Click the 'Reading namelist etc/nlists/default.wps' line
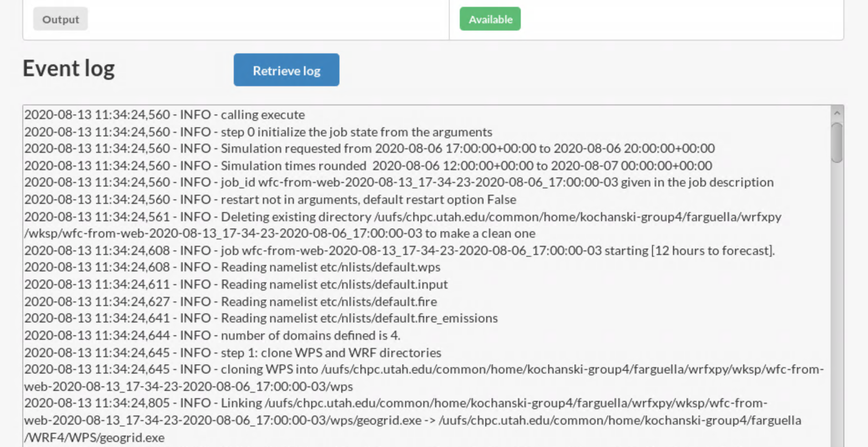Screen dimensions: 868x447 pyautogui.click(x=232, y=267)
